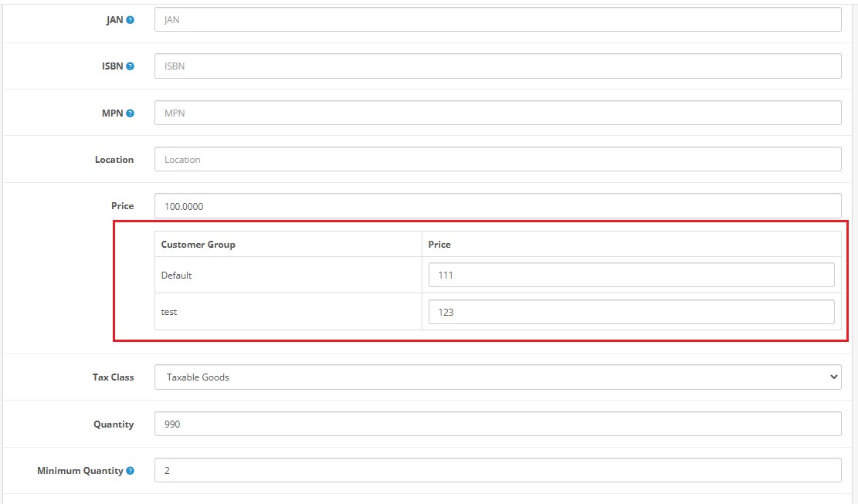Click the ISBN help question mark icon

tap(130, 66)
